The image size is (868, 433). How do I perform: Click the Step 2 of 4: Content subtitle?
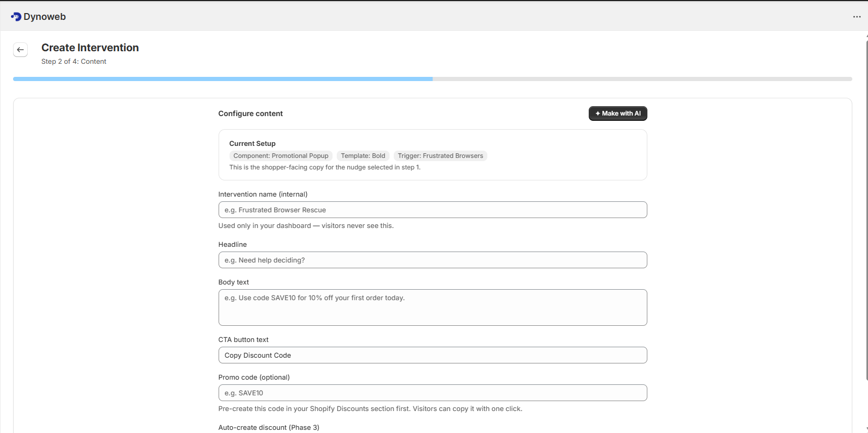pyautogui.click(x=74, y=61)
